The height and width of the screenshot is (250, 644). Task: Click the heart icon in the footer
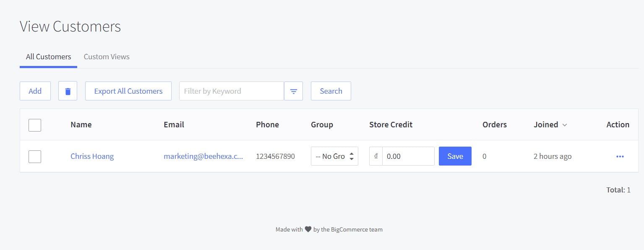(309, 229)
